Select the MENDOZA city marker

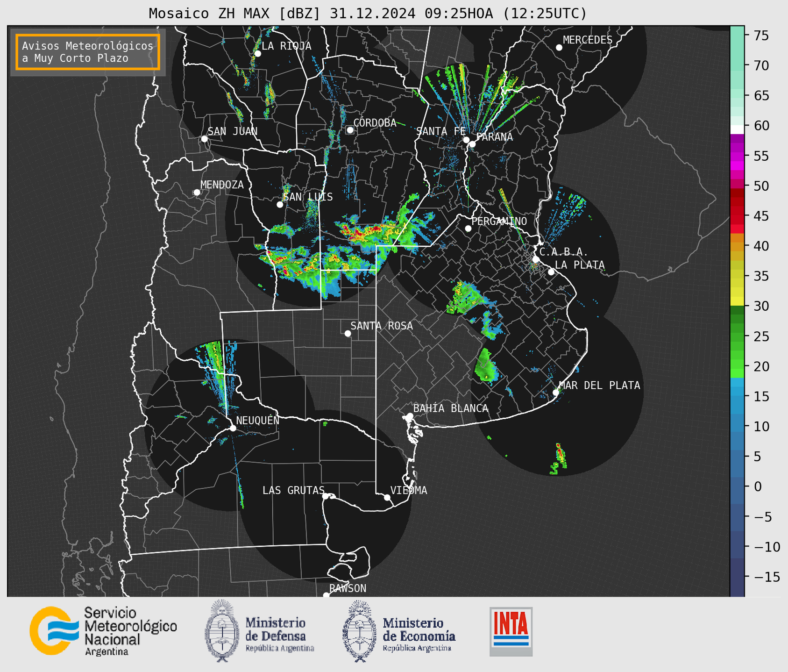[x=197, y=193]
